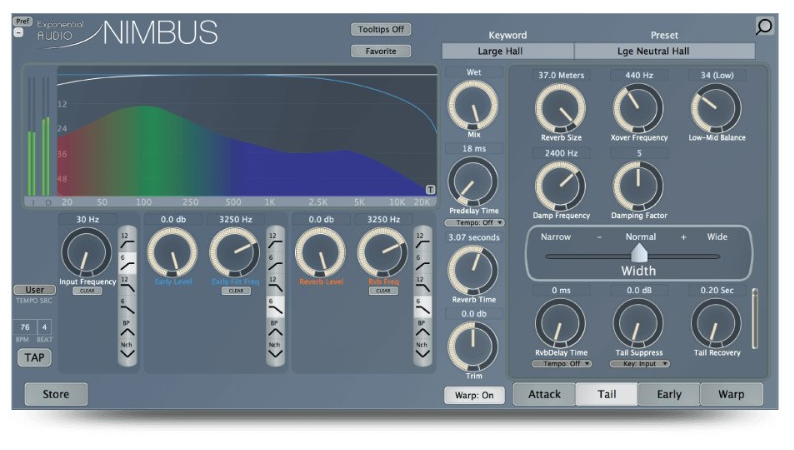Viewport: 794px width, 450px height.
Task: Open the Large Hall keyword dropdown
Action: [508, 50]
